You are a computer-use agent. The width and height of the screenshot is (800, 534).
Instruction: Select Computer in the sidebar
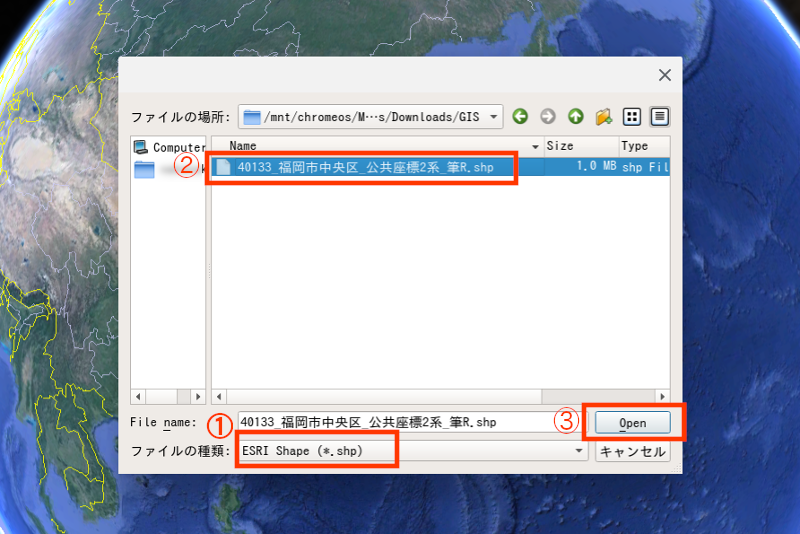coord(169,147)
